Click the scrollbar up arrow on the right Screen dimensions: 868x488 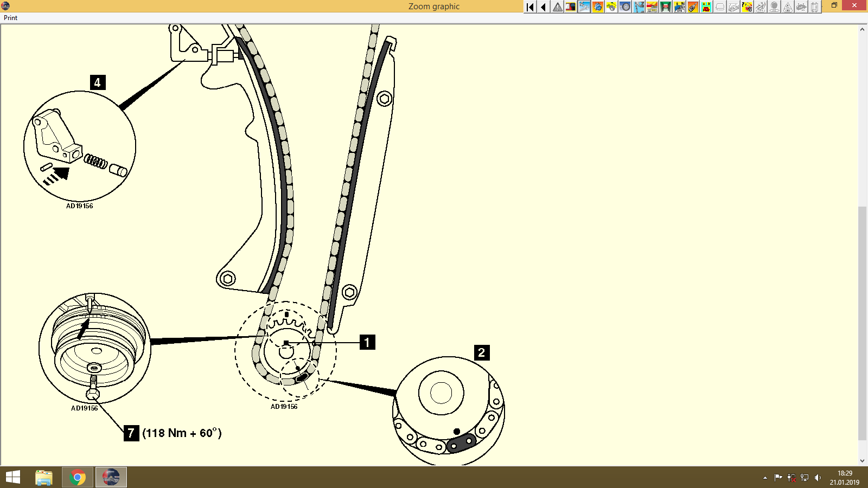coord(861,30)
